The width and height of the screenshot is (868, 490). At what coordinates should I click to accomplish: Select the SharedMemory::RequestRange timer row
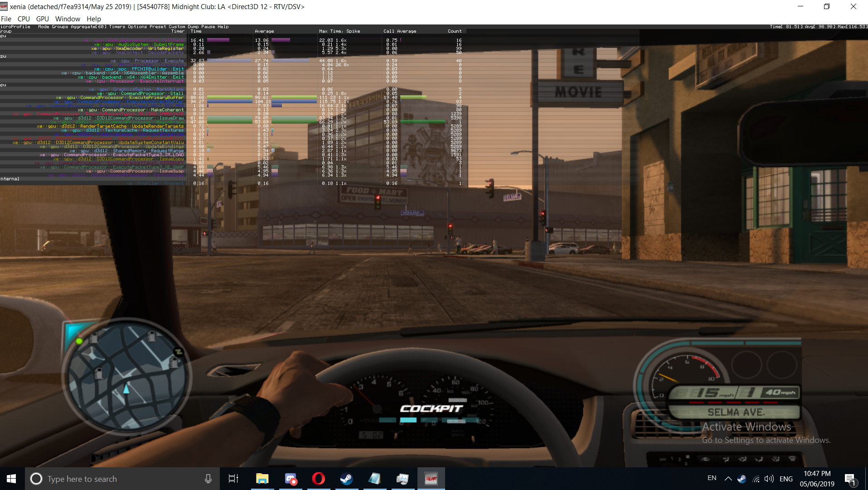[x=126, y=151]
